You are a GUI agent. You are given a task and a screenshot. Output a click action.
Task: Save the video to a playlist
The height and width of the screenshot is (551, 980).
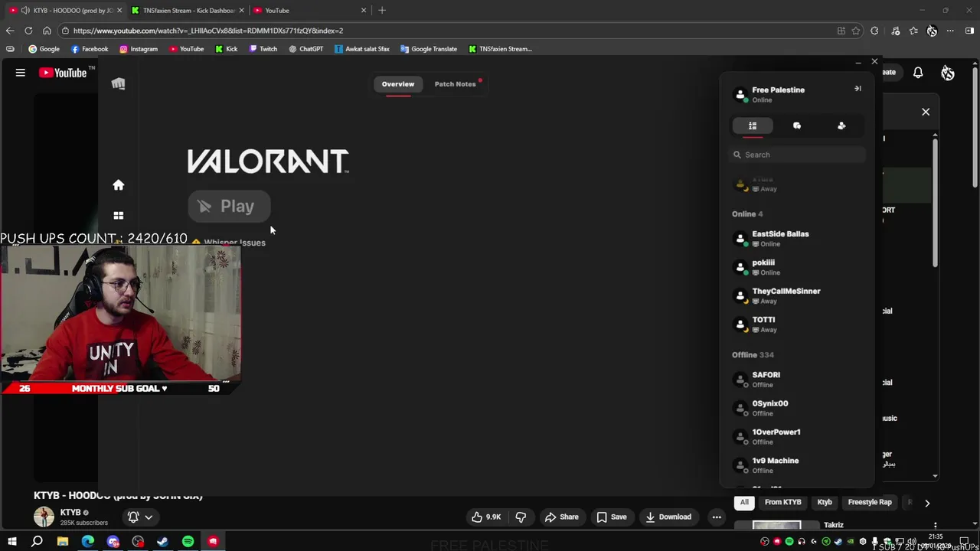point(612,517)
